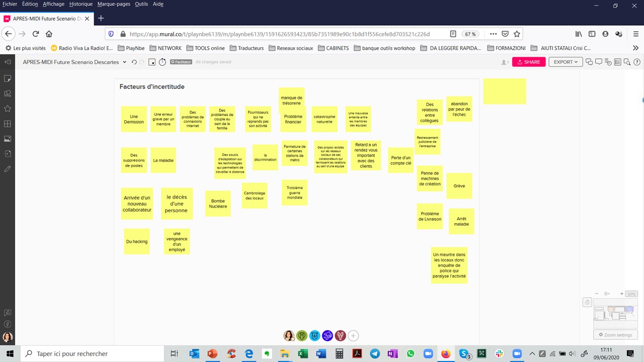
Task: Open the Mural help question mark icon
Action: (637, 62)
